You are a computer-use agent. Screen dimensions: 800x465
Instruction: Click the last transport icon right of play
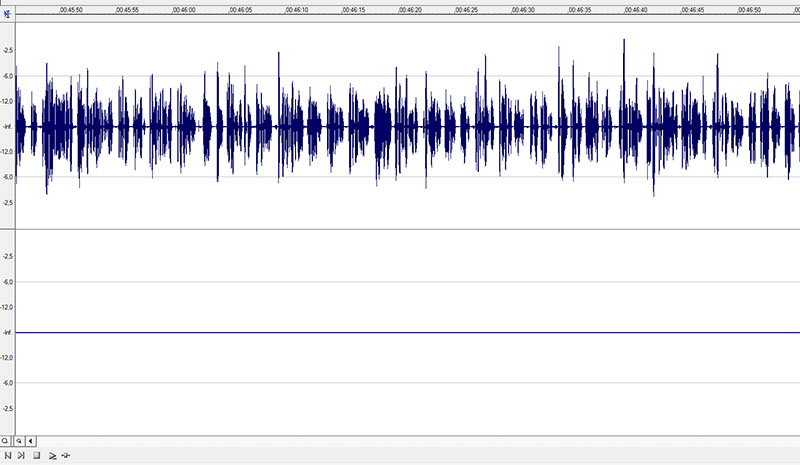pyautogui.click(x=66, y=456)
